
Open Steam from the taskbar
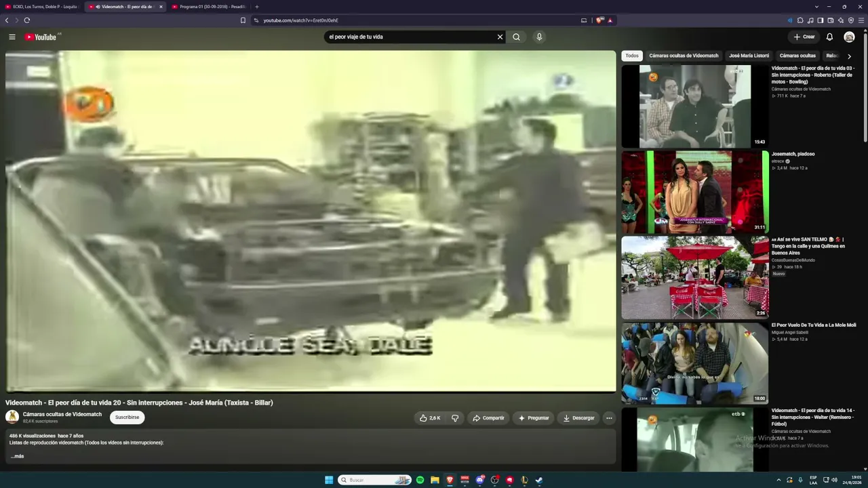click(539, 480)
